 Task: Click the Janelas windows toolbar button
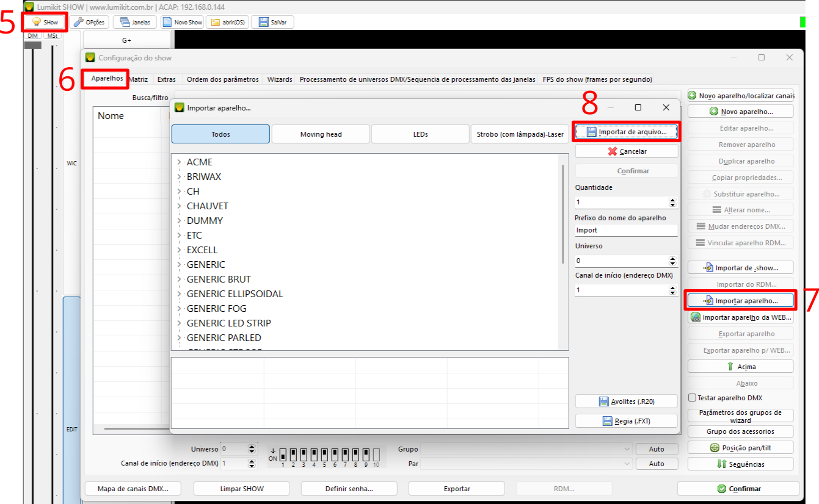pyautogui.click(x=135, y=23)
